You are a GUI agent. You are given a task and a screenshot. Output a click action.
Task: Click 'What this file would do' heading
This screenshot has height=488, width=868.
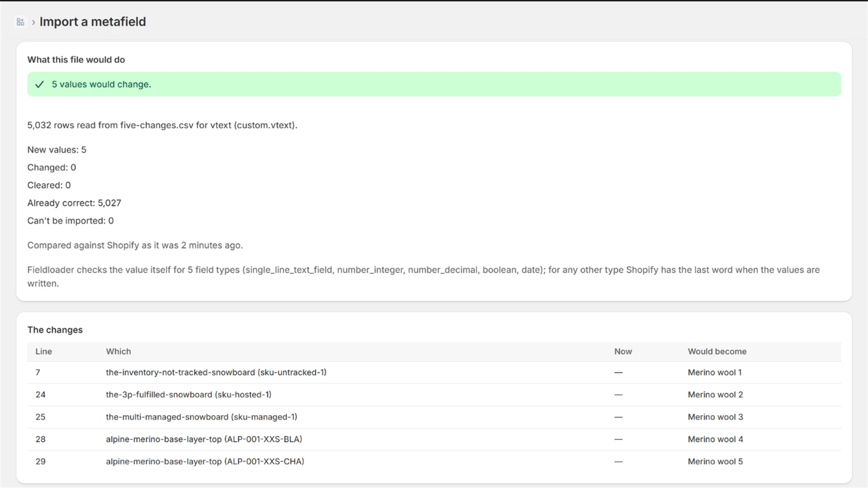click(76, 60)
